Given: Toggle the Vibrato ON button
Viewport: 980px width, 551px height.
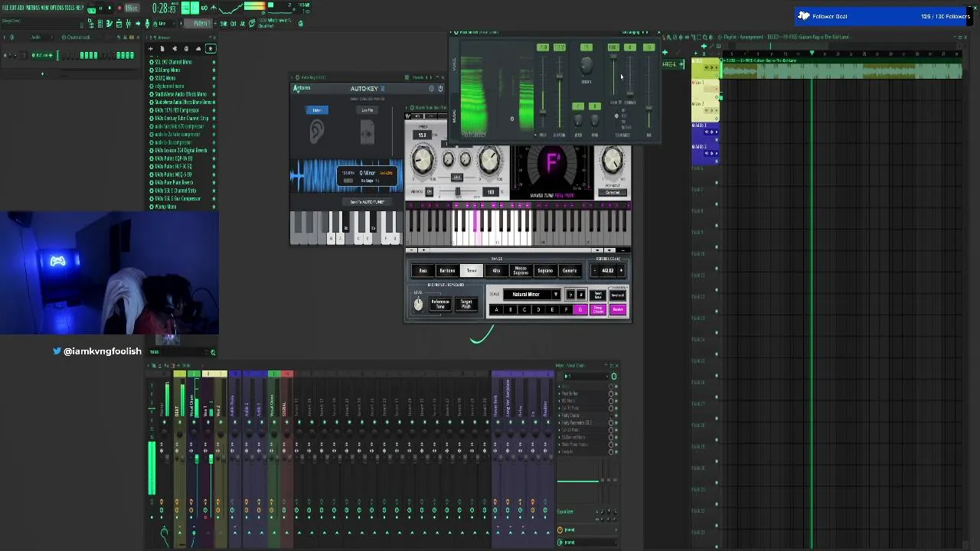Looking at the screenshot, I should [430, 192].
